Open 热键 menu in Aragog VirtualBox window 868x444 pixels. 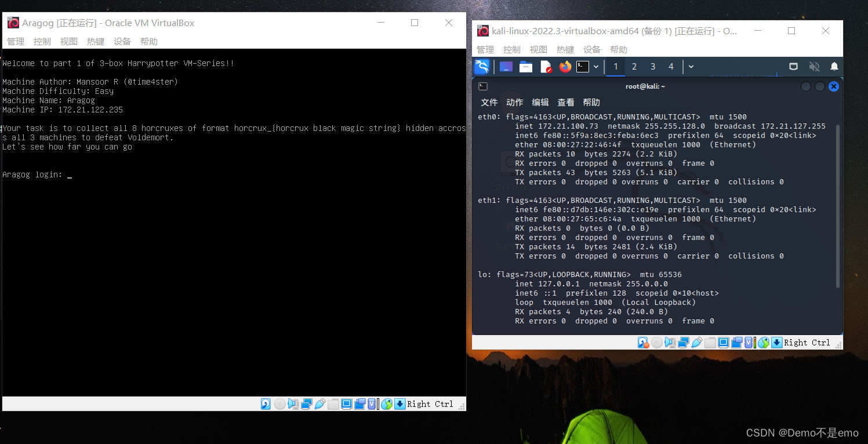pos(96,42)
